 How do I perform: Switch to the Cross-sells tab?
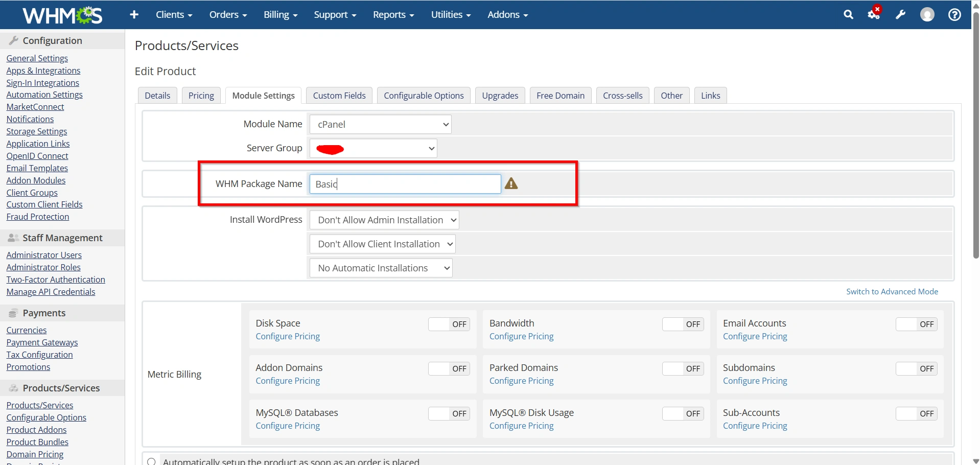tap(623, 96)
